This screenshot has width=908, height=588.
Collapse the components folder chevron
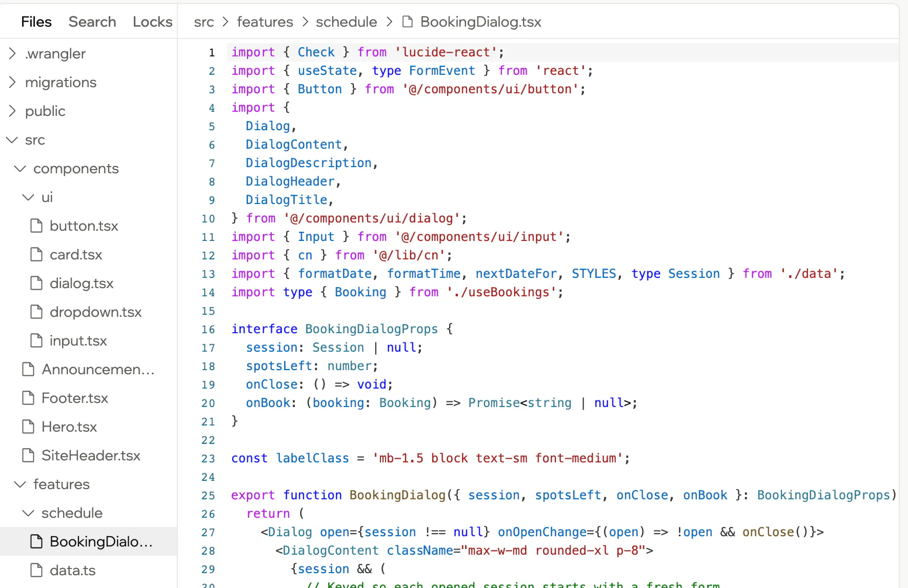coord(20,168)
